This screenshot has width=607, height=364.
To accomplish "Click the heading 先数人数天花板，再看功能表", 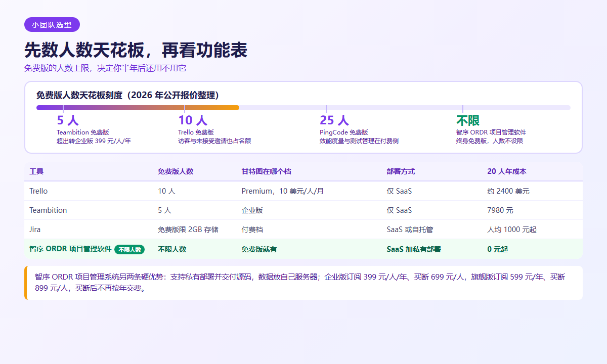I will click(x=136, y=51).
